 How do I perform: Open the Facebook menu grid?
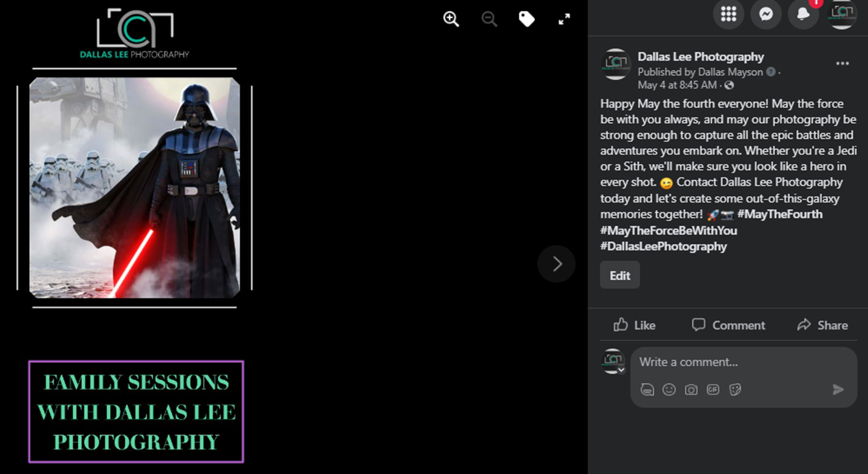[728, 14]
